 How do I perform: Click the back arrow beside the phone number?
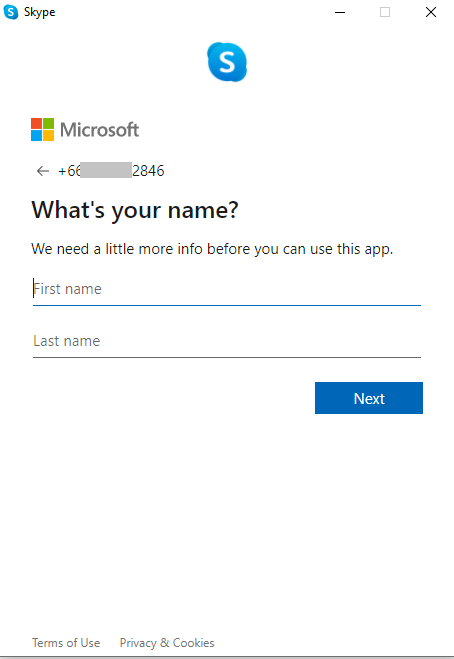(x=42, y=171)
